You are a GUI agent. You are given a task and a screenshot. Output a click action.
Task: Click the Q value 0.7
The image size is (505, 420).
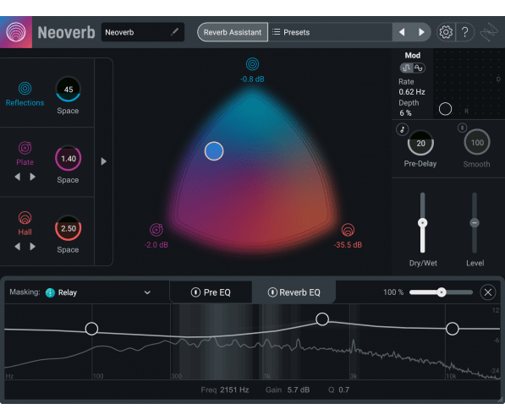pos(343,390)
